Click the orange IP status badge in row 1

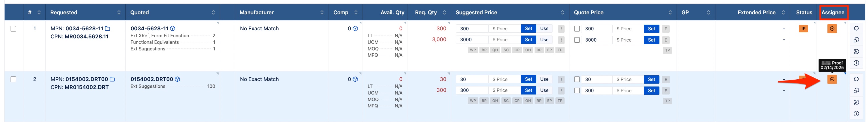click(x=803, y=29)
